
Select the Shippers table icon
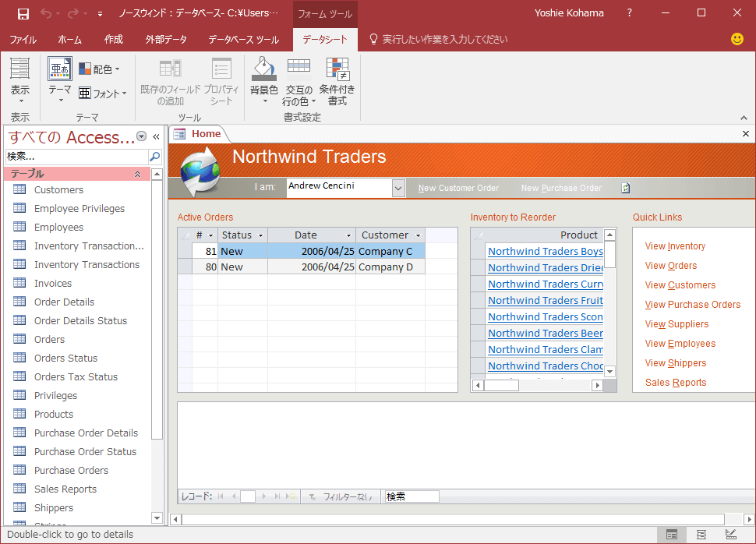click(x=19, y=507)
